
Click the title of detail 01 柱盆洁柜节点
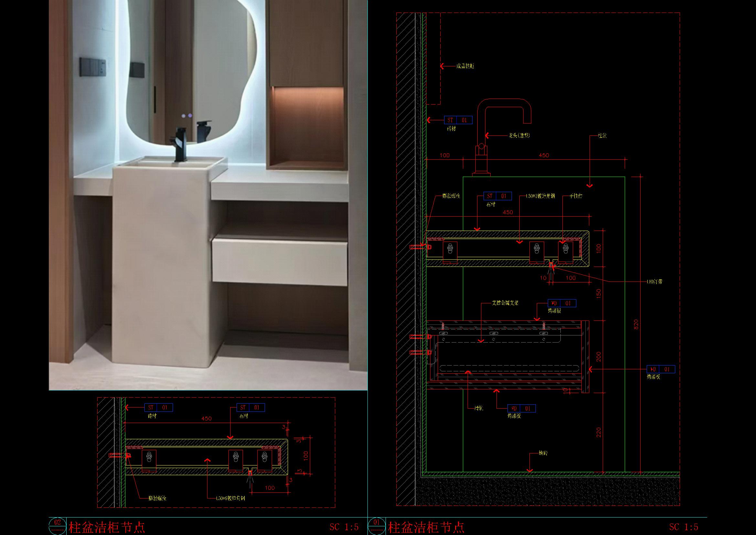(426, 528)
